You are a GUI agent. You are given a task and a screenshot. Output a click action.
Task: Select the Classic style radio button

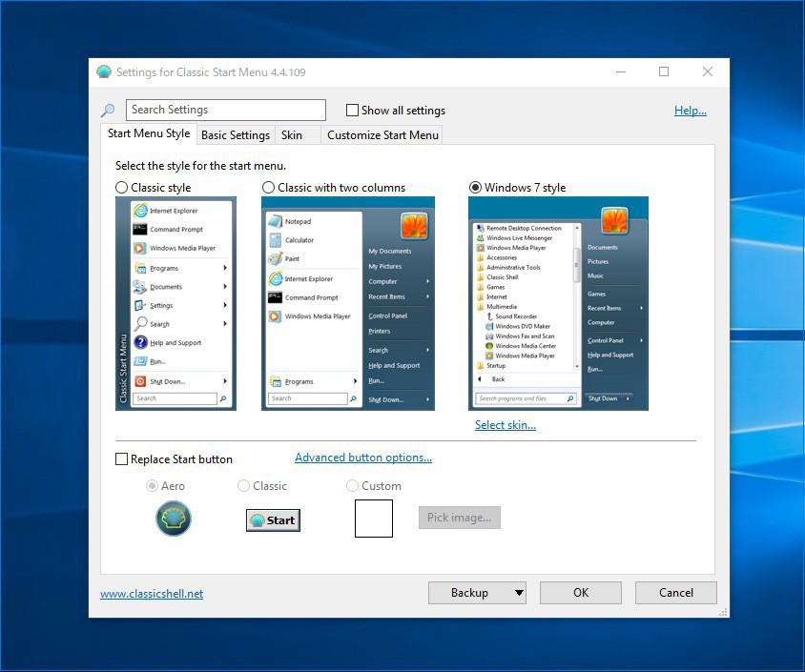point(122,188)
